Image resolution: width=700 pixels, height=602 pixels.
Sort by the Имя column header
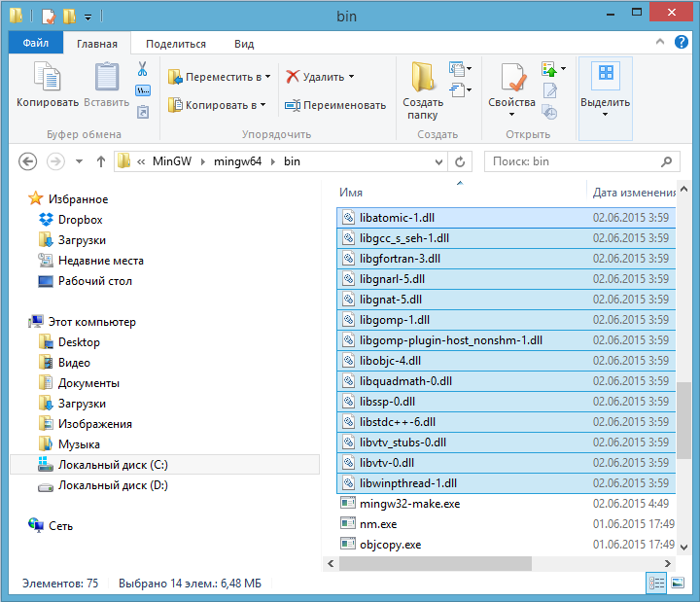click(460, 192)
